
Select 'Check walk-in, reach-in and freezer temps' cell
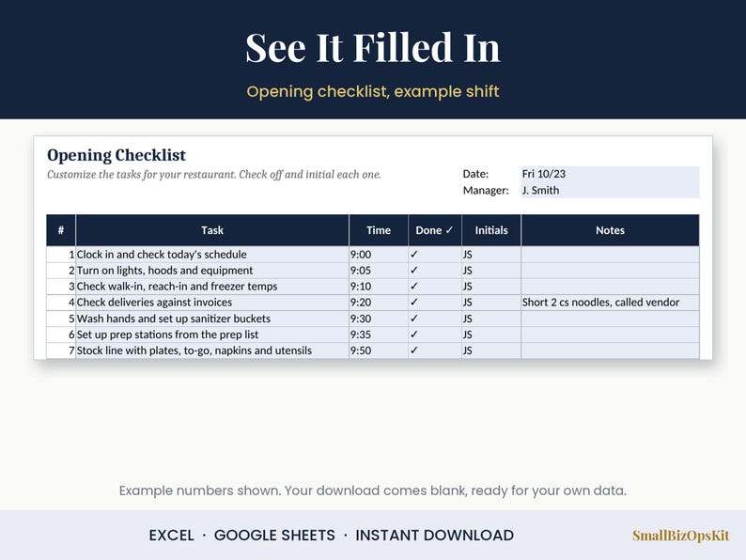point(212,287)
